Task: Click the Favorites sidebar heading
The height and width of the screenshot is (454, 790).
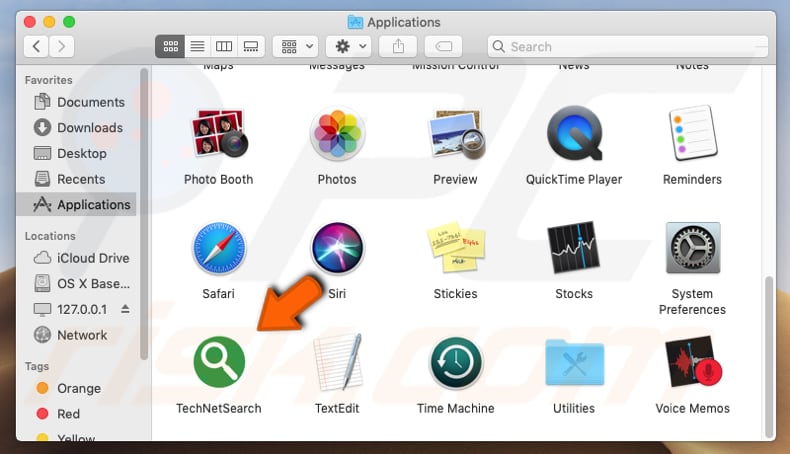Action: coord(48,80)
